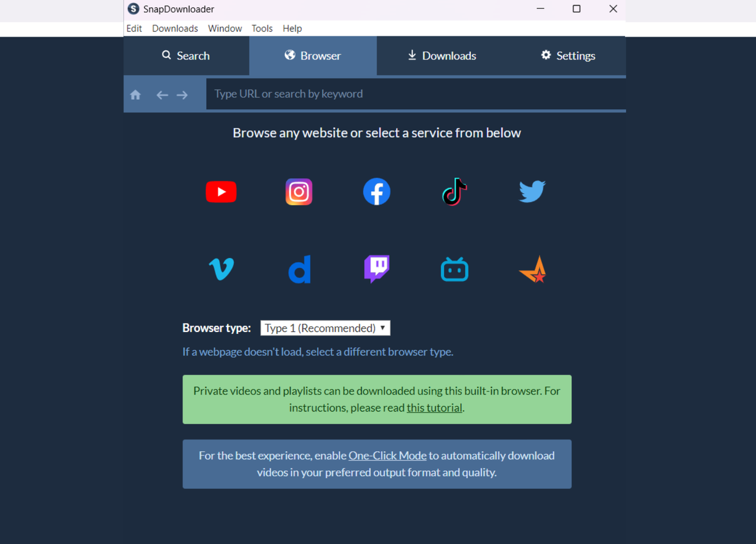Open the One-Click Mode link
The height and width of the screenshot is (544, 756).
387,455
